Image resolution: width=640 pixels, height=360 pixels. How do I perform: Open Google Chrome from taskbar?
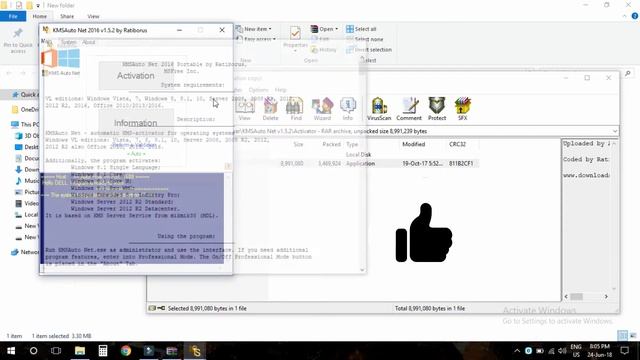[x=126, y=351]
